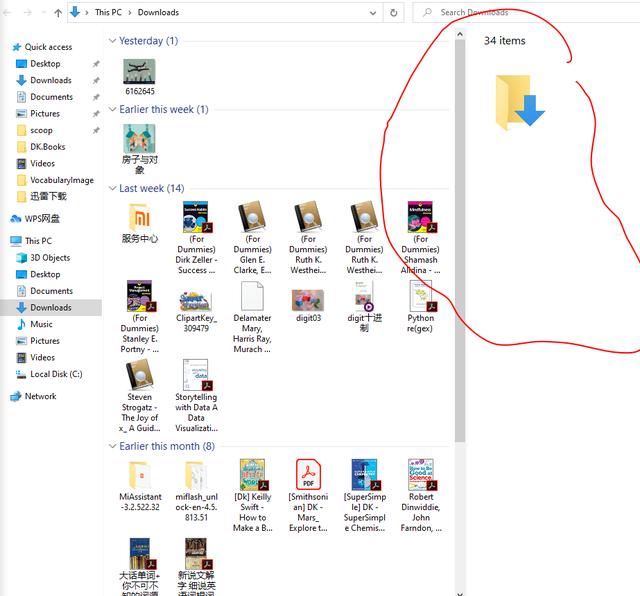Open the DK.Books folder in sidebar
The image size is (640, 596).
(47, 147)
